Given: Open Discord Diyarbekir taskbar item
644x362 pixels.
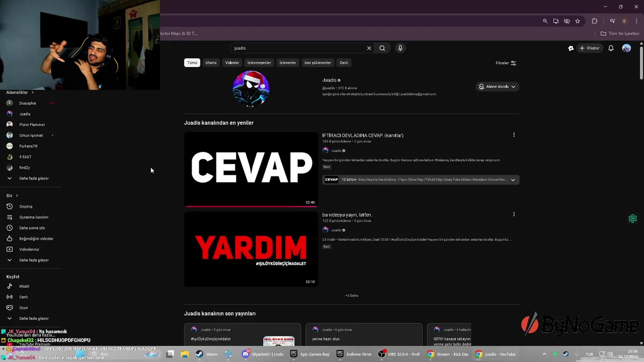Looking at the screenshot, I should coord(263,354).
